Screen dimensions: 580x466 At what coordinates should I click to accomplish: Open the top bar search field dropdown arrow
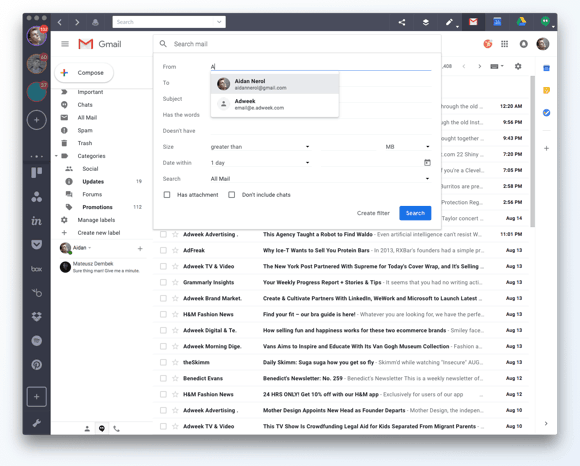coord(219,22)
